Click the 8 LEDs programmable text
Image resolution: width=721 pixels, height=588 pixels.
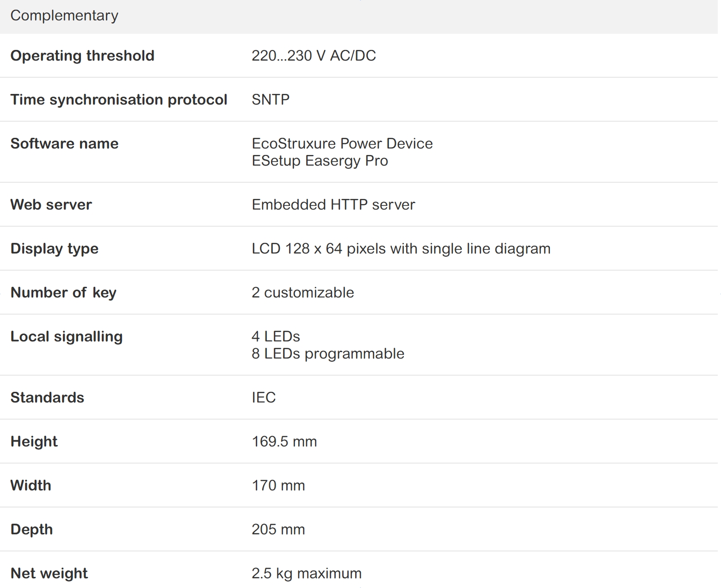(328, 353)
